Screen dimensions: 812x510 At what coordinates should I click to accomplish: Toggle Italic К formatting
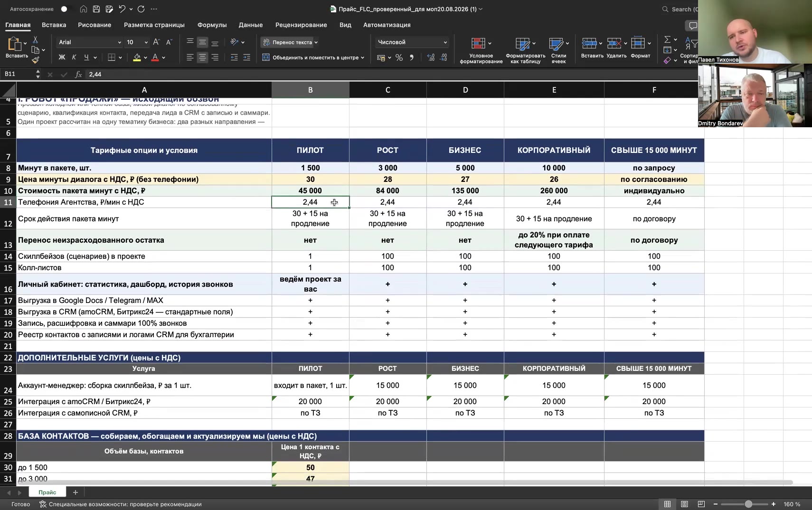[74, 57]
